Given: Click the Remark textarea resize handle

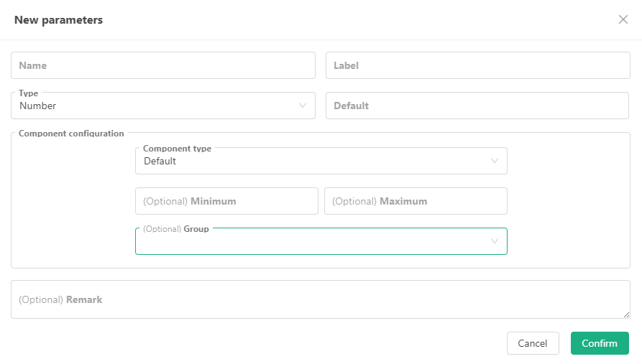Looking at the screenshot, I should pyautogui.click(x=626, y=314).
